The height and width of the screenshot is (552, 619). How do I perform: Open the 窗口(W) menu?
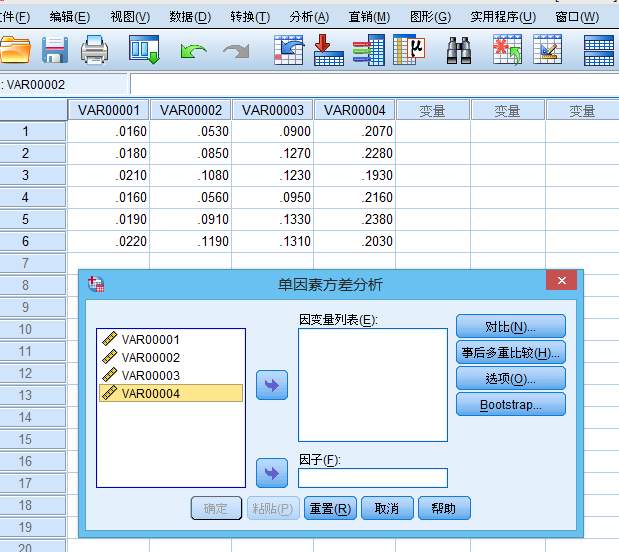pos(577,17)
